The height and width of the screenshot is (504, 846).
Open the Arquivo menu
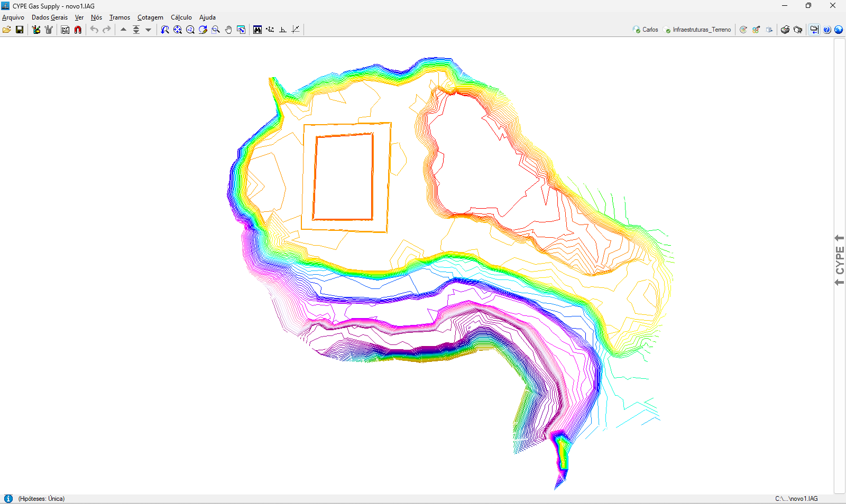point(13,17)
